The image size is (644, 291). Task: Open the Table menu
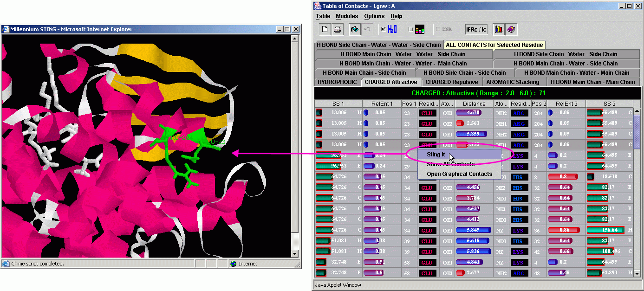pos(323,16)
